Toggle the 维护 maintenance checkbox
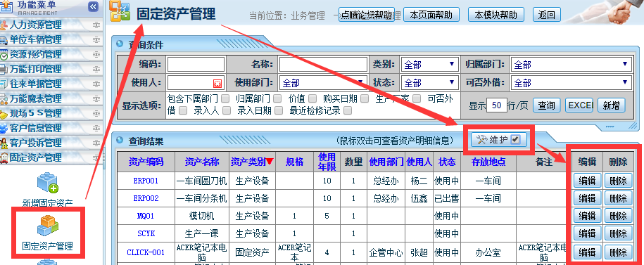The image size is (644, 265). (x=516, y=140)
